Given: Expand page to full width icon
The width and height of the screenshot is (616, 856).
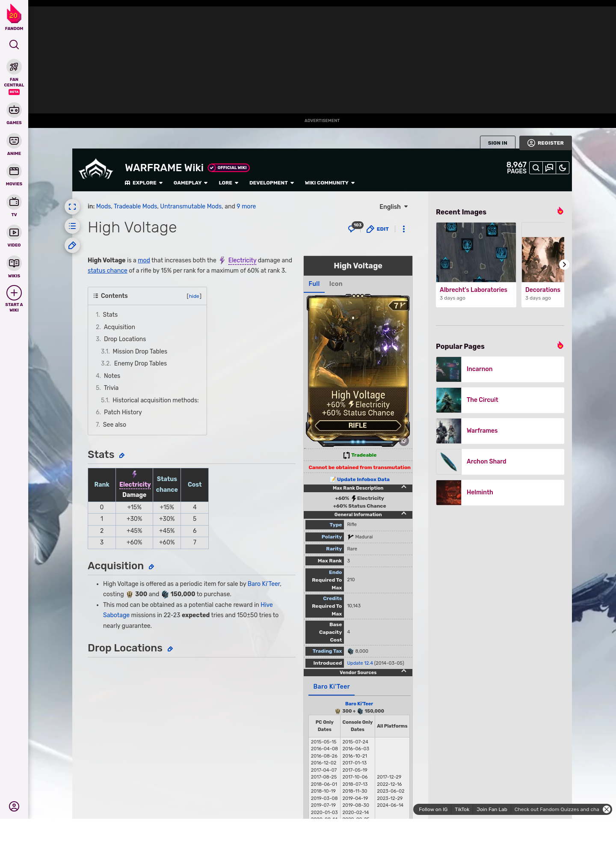Looking at the screenshot, I should pyautogui.click(x=72, y=207).
